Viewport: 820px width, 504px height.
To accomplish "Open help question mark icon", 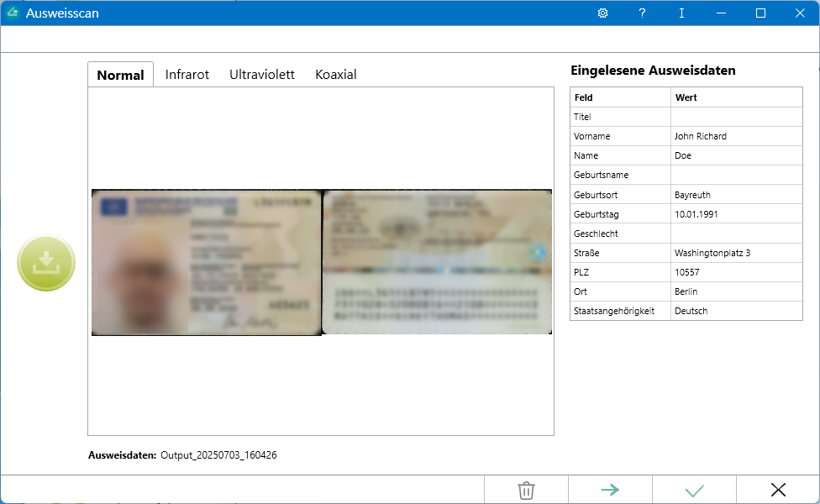I will [642, 13].
